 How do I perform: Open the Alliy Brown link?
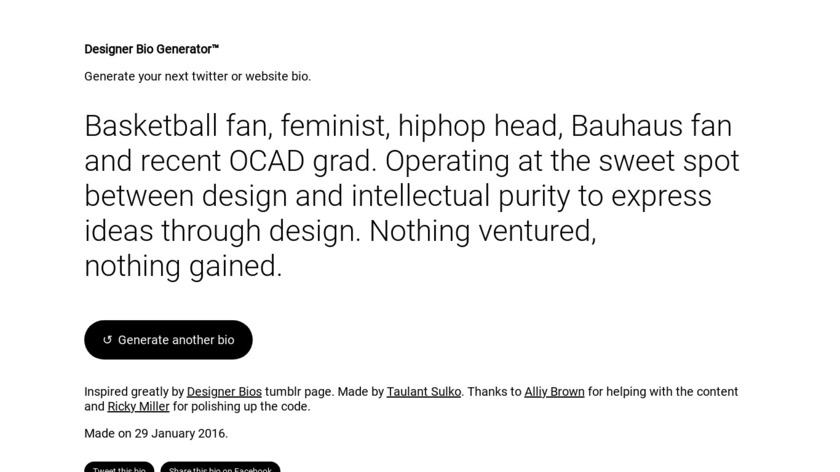tap(554, 392)
